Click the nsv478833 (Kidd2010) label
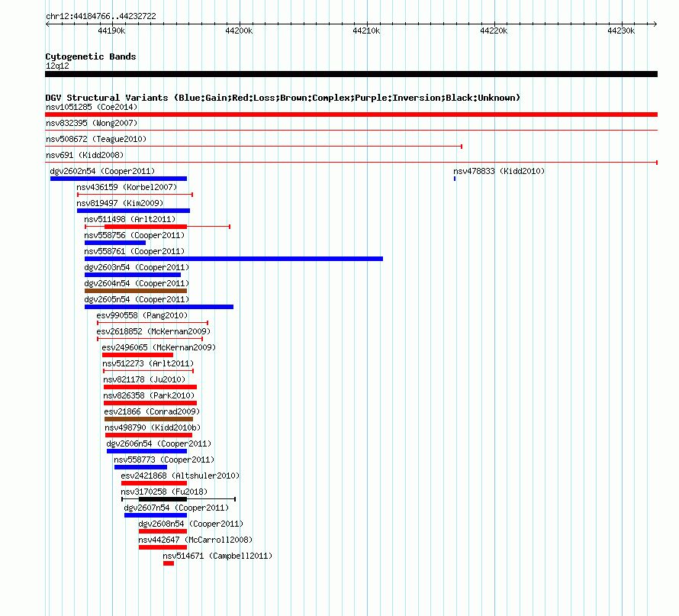 pyautogui.click(x=499, y=171)
